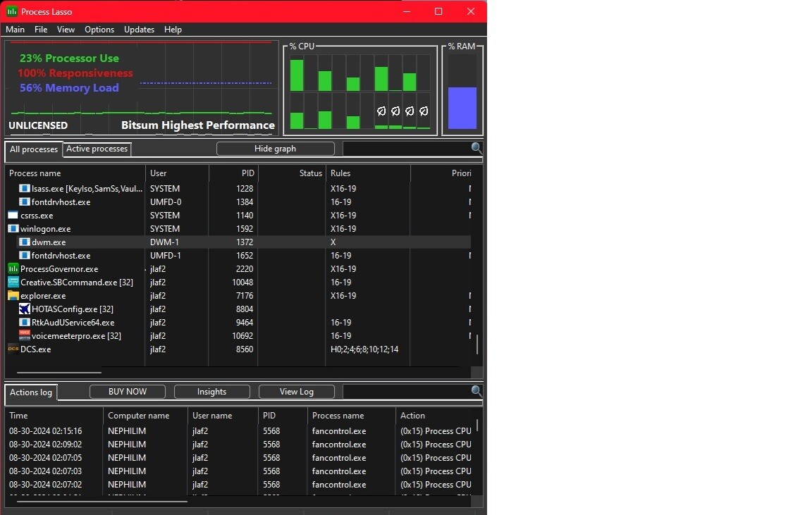Viewport: 812px width, 515px height.
Task: Click the Bitsum Highest Performance label
Action: [x=198, y=125]
